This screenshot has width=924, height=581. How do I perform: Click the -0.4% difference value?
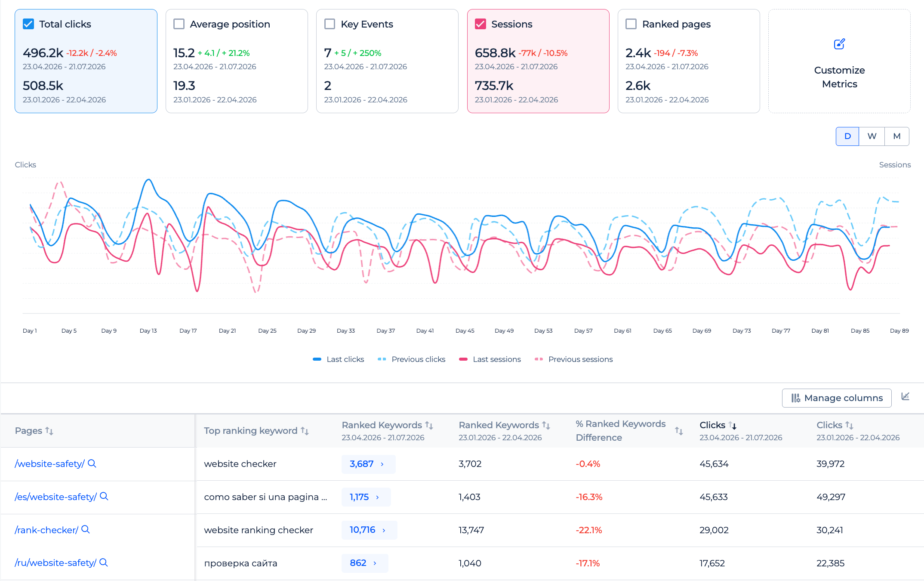click(x=588, y=464)
